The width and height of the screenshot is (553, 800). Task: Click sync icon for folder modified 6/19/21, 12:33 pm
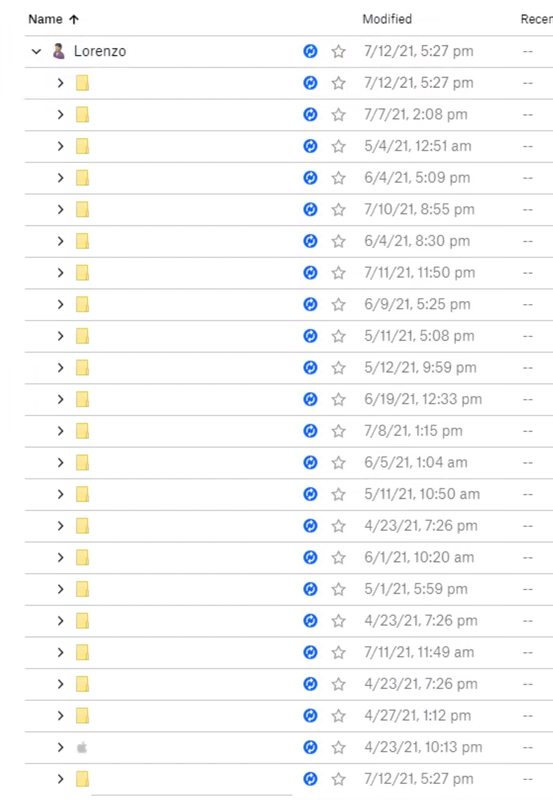[x=310, y=399]
